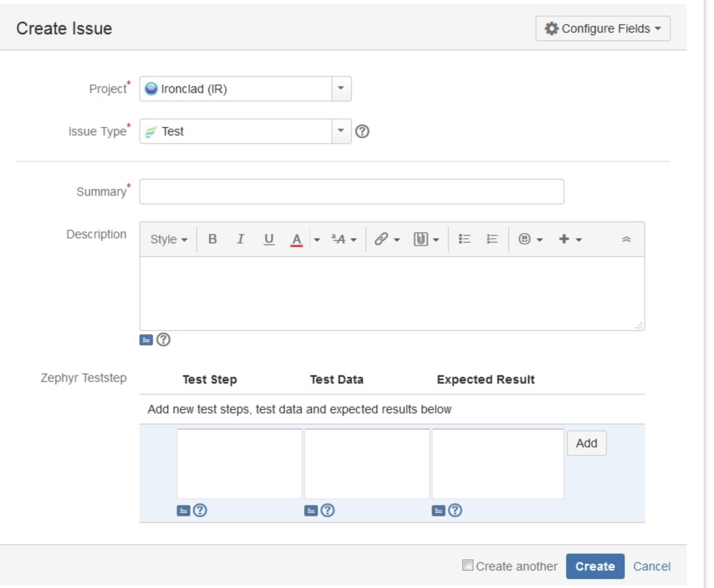
Task: Open more text colors dropdown arrow
Action: pyautogui.click(x=317, y=240)
